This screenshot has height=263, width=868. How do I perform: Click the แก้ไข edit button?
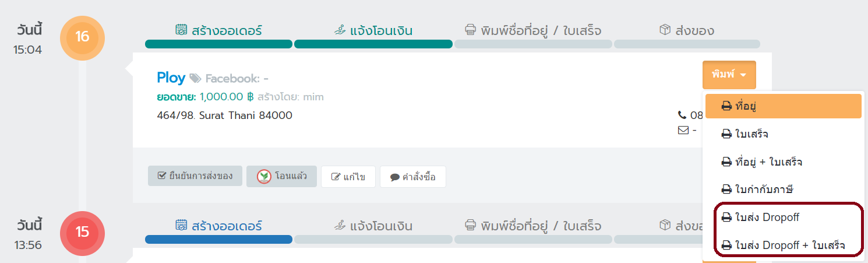[348, 177]
